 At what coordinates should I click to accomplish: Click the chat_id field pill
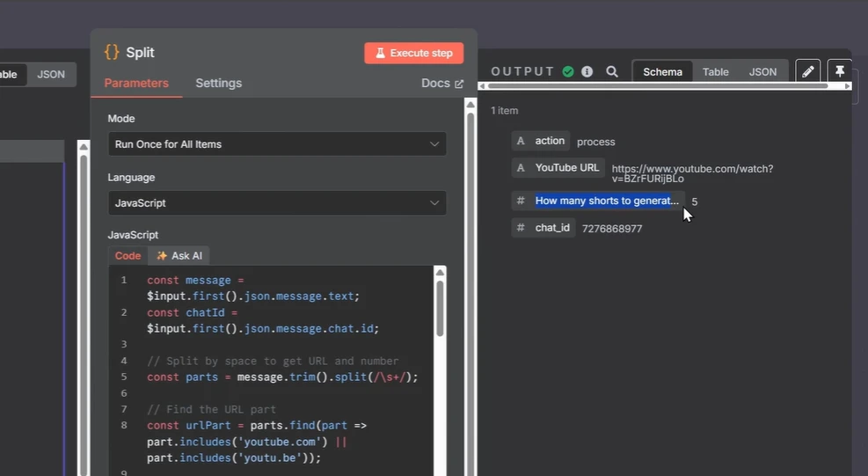(x=543, y=228)
